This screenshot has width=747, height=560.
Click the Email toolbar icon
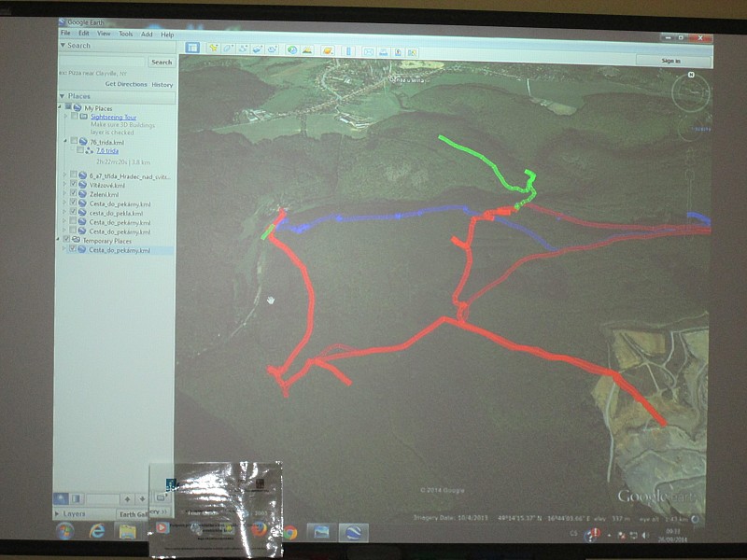click(x=369, y=51)
